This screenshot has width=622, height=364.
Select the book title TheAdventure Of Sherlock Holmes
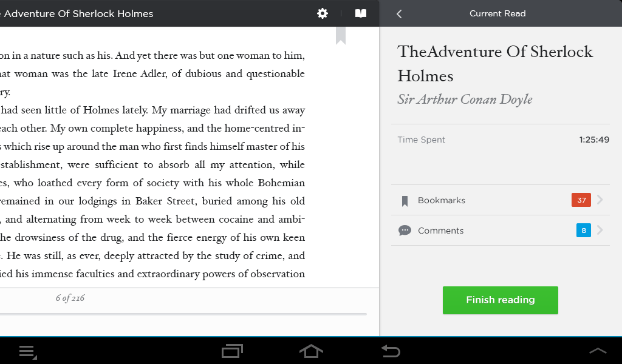(495, 63)
